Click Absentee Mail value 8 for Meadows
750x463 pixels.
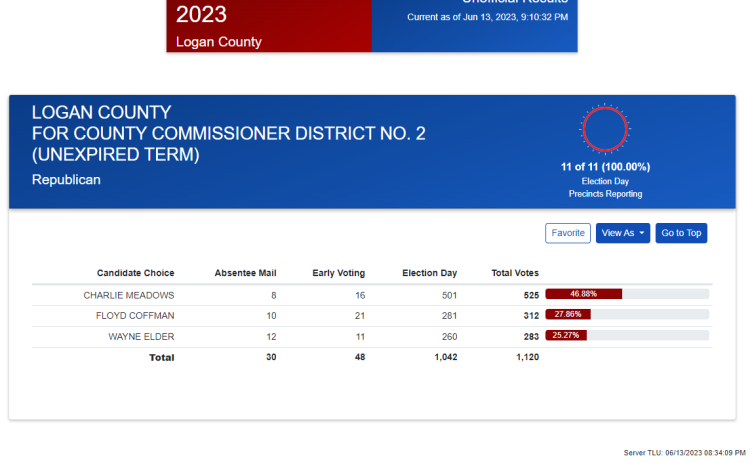click(274, 296)
